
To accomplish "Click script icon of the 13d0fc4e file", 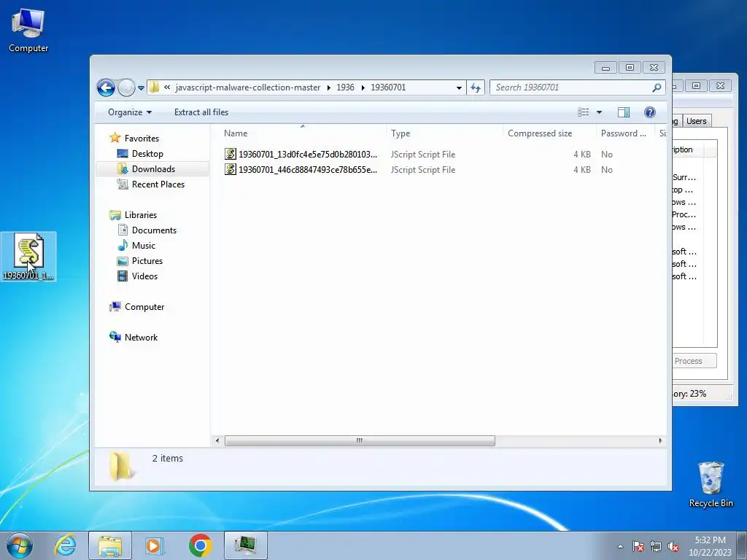I will 231,154.
